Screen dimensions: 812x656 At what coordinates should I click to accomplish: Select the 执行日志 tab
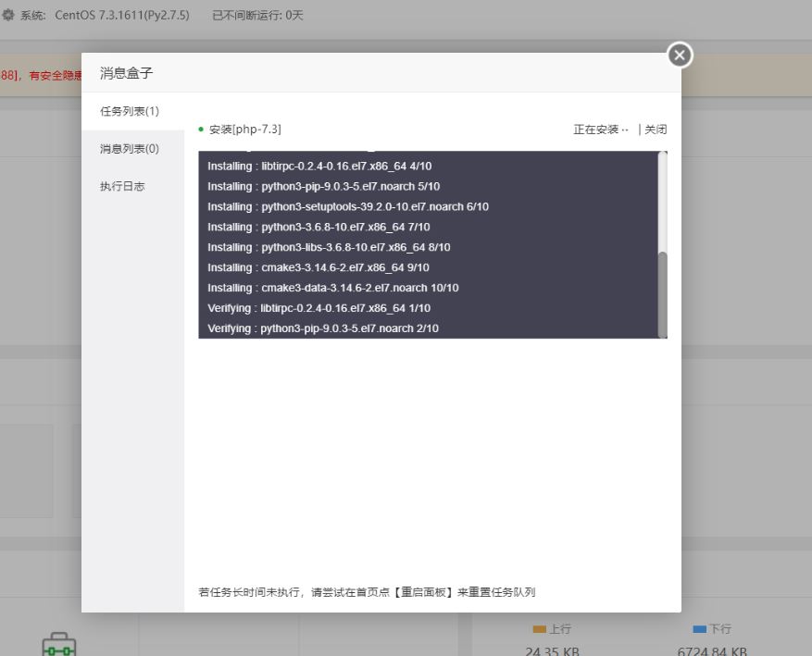coord(122,186)
